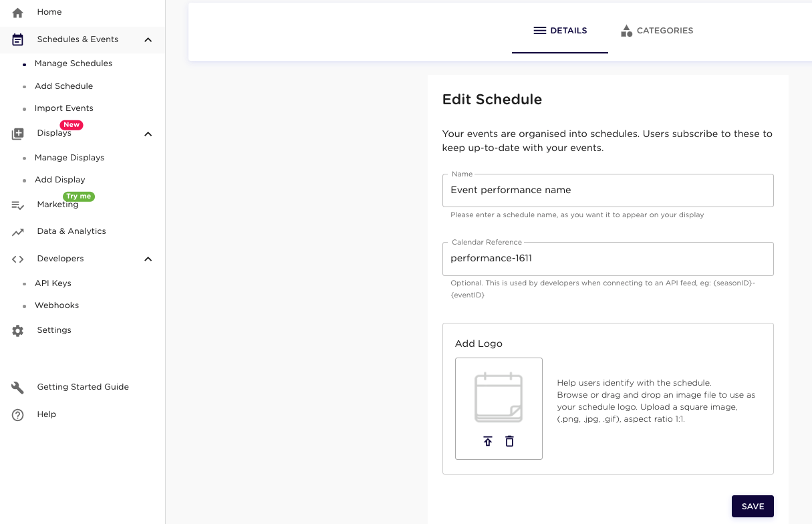Click the Marketing checklist icon

(18, 205)
